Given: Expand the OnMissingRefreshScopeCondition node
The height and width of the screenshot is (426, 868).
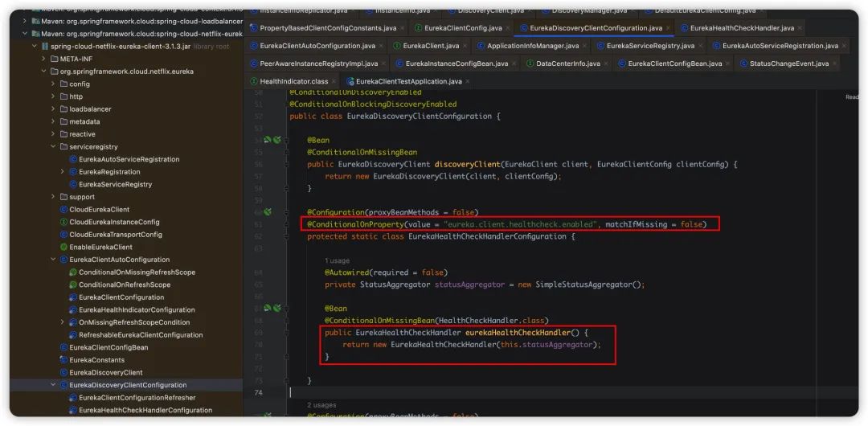Looking at the screenshot, I should pos(63,322).
